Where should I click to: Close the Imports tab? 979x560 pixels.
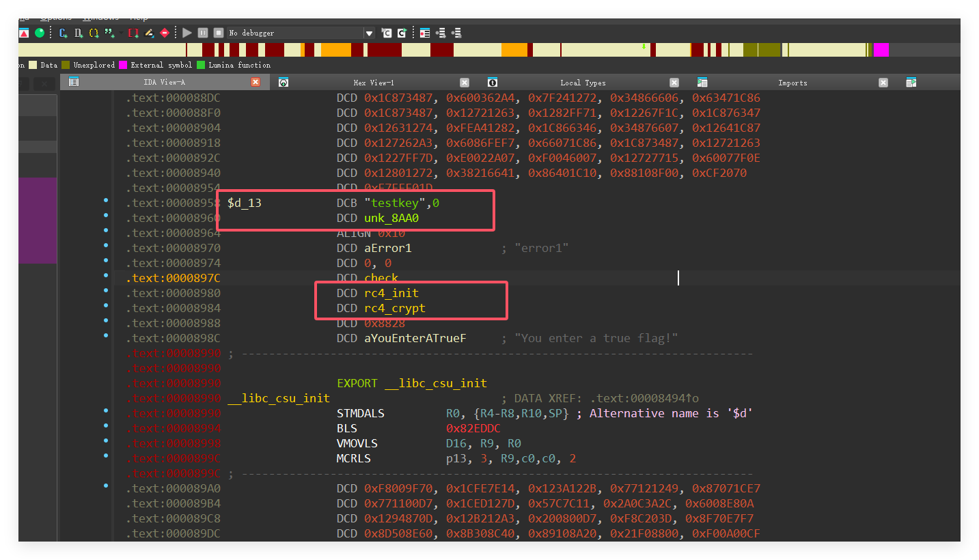pyautogui.click(x=883, y=82)
